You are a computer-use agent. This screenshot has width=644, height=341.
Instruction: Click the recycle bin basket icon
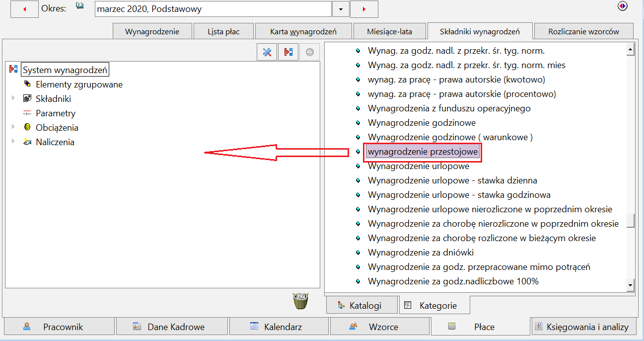point(300,301)
